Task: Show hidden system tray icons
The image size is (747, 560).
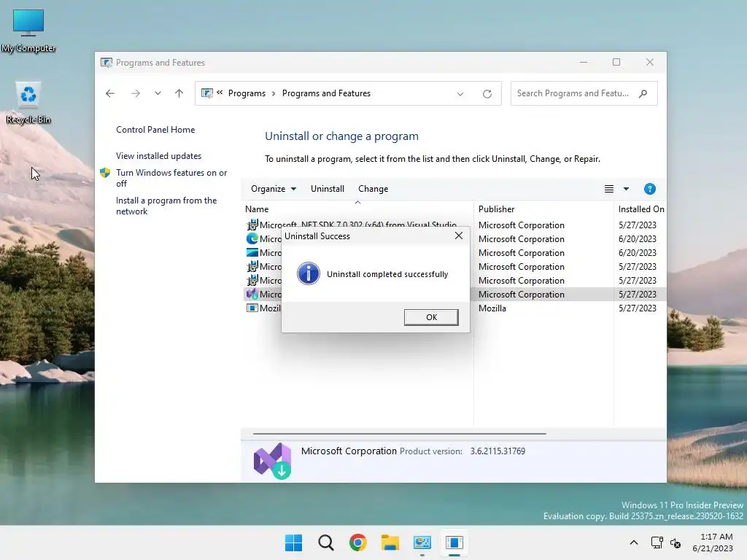Action: [x=634, y=542]
